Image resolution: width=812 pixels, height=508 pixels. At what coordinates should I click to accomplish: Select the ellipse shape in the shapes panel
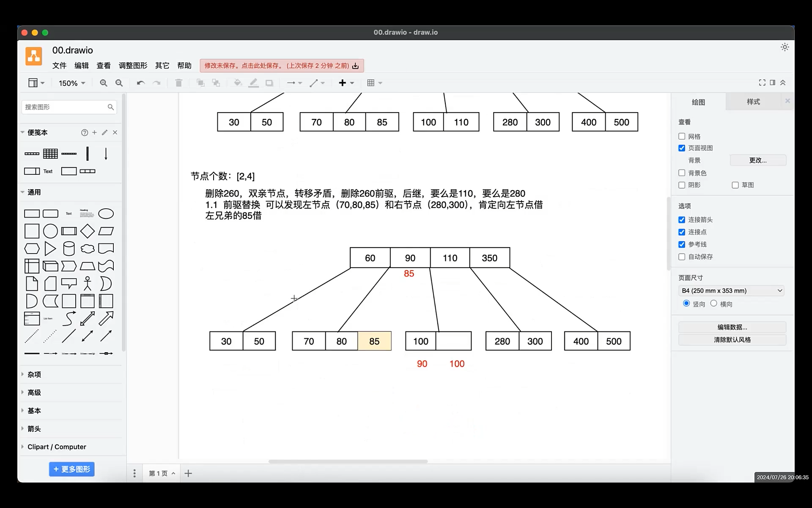(106, 213)
